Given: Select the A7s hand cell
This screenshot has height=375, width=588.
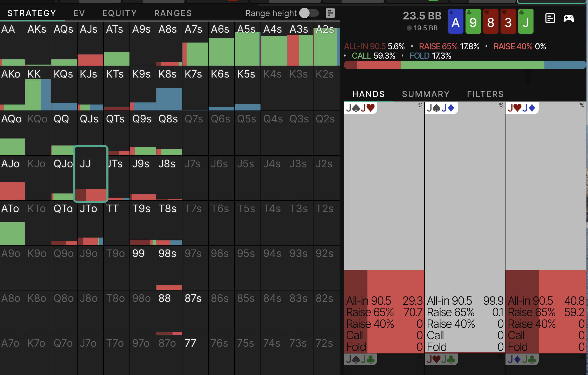Looking at the screenshot, I should (x=195, y=44).
